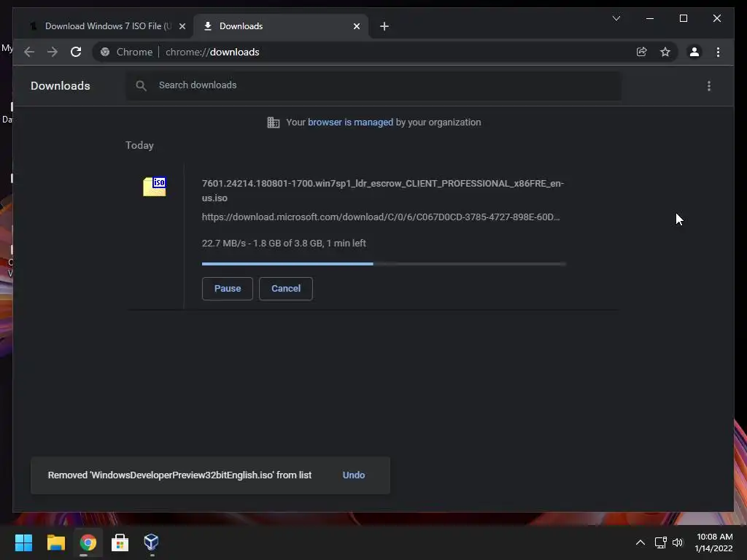Click the download speed status text

[284, 244]
